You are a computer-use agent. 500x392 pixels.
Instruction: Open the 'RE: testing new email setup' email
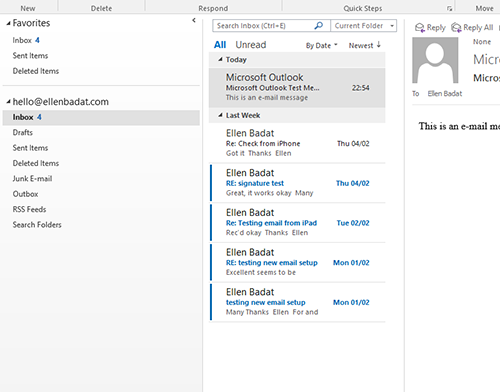coord(297,262)
